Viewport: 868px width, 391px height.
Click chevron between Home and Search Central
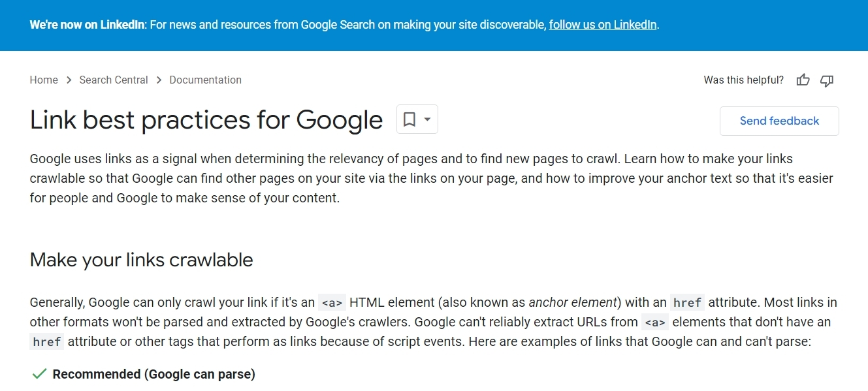pyautogui.click(x=69, y=80)
